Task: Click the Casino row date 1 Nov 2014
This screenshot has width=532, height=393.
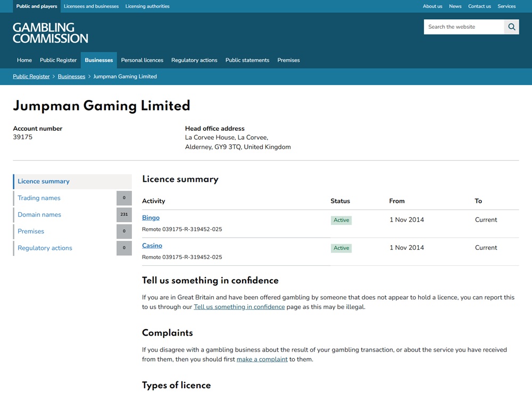Action: tap(407, 247)
